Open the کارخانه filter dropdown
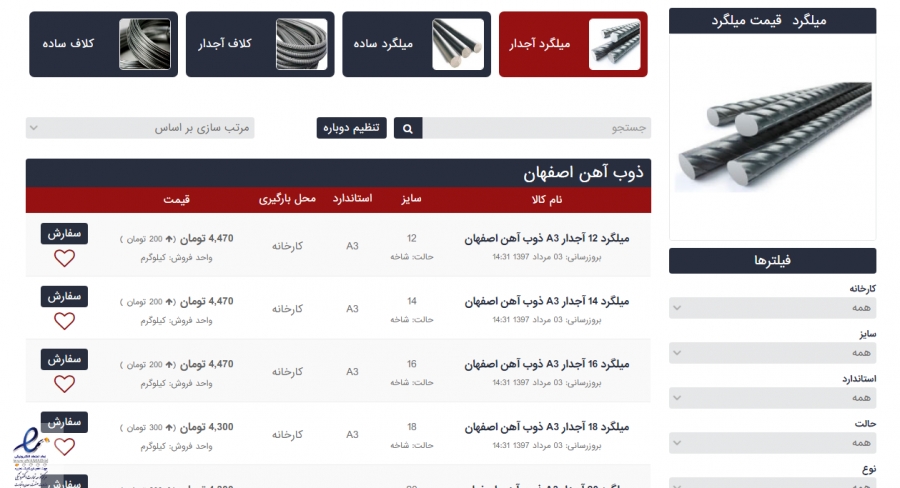 click(x=773, y=308)
